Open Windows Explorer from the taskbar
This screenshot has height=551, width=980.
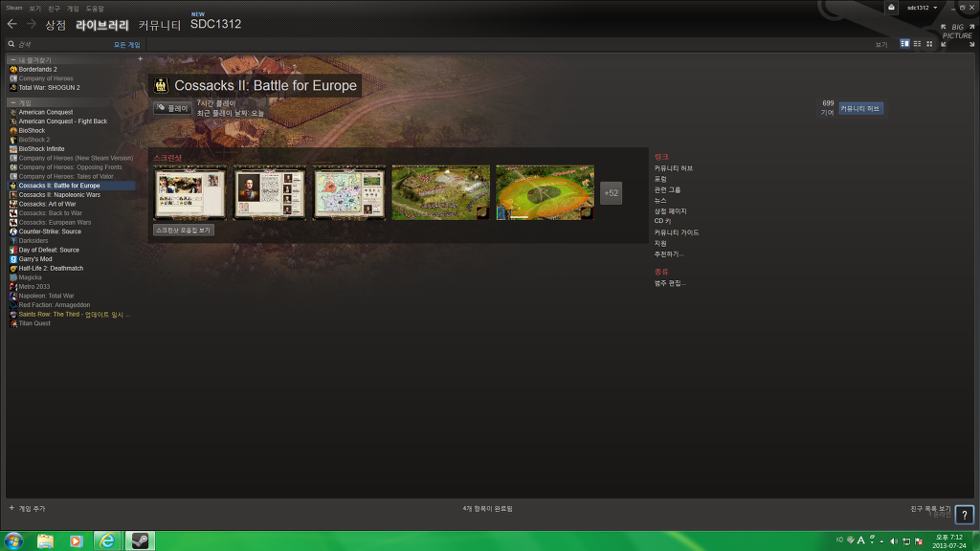[x=45, y=540]
